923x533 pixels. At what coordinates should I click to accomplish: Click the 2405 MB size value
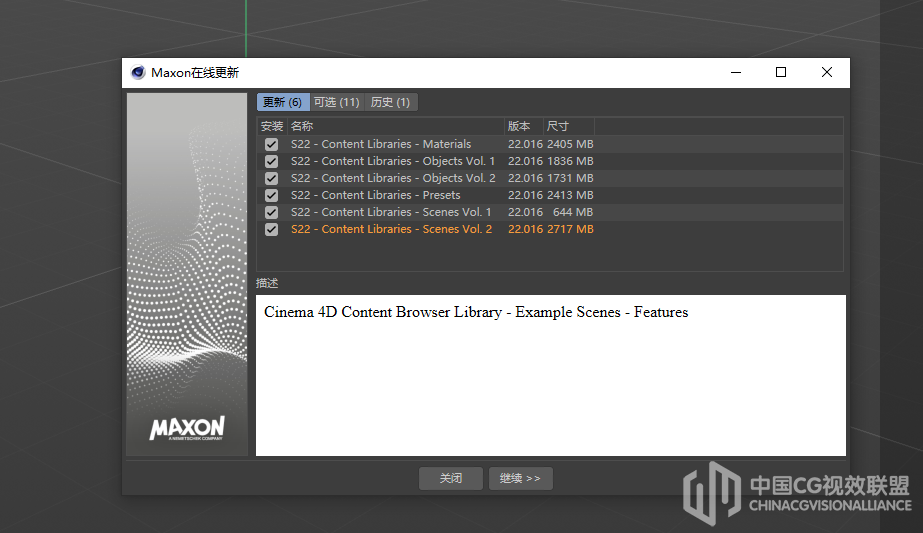570,144
